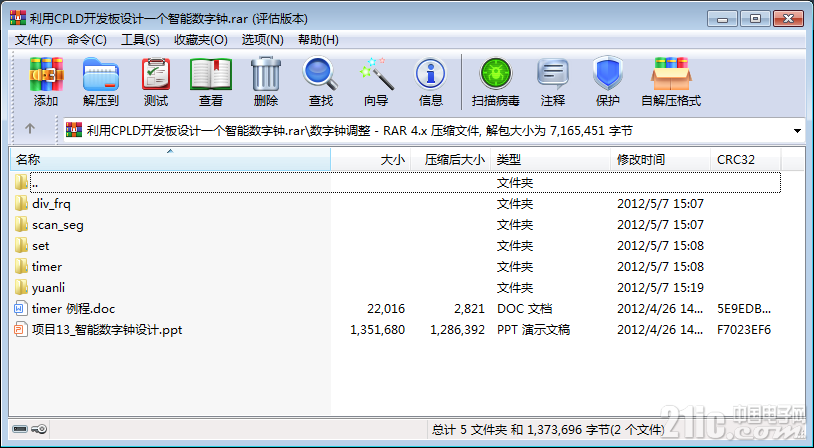Open the 向导 (Wizard) wand icon
The height and width of the screenshot is (448, 814).
pos(376,74)
